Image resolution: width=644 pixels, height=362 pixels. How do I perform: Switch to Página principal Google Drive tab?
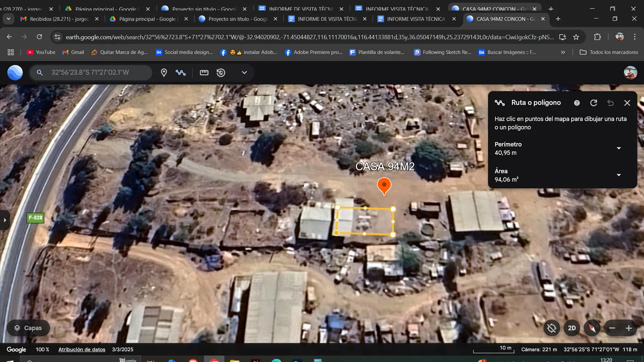click(x=148, y=19)
